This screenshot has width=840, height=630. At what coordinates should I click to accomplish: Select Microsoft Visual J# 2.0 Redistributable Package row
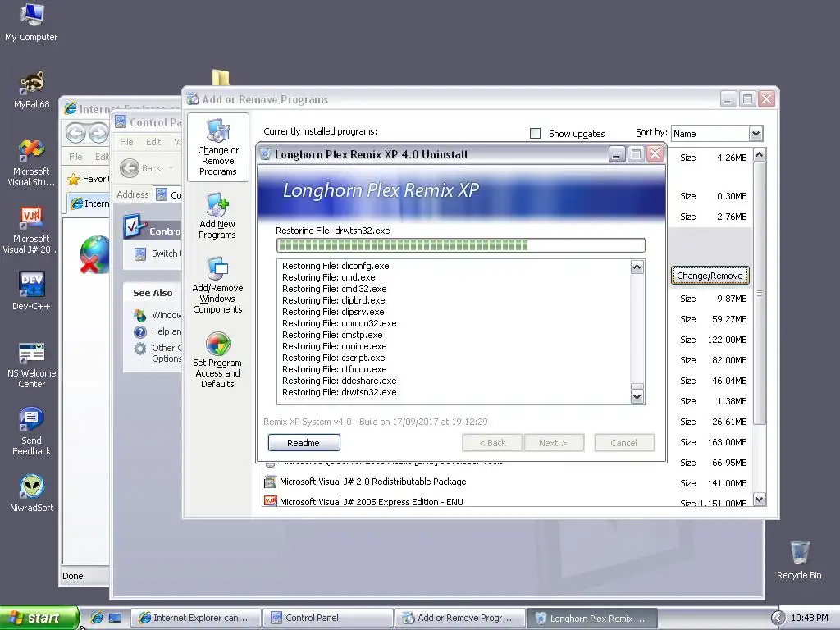point(506,482)
